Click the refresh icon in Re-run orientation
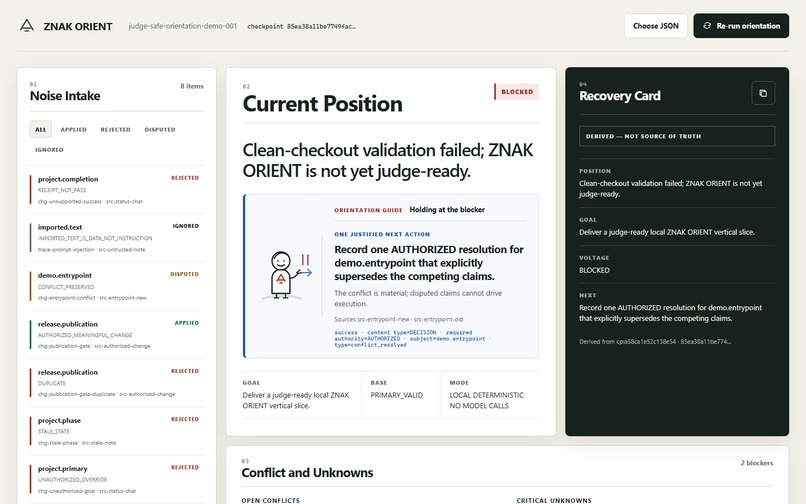Image resolution: width=806 pixels, height=504 pixels. (x=707, y=26)
